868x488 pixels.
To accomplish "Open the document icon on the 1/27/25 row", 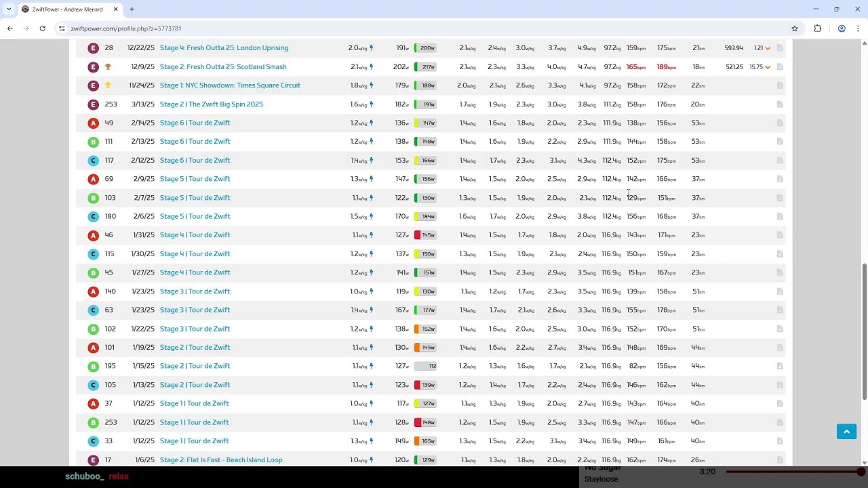I will click(x=780, y=272).
